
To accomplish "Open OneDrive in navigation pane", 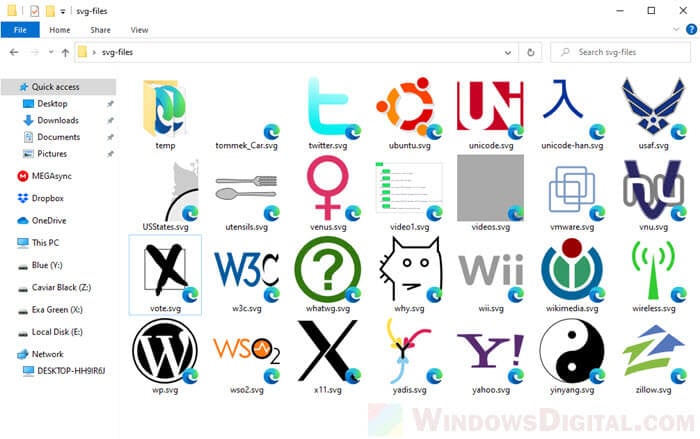I will click(49, 221).
